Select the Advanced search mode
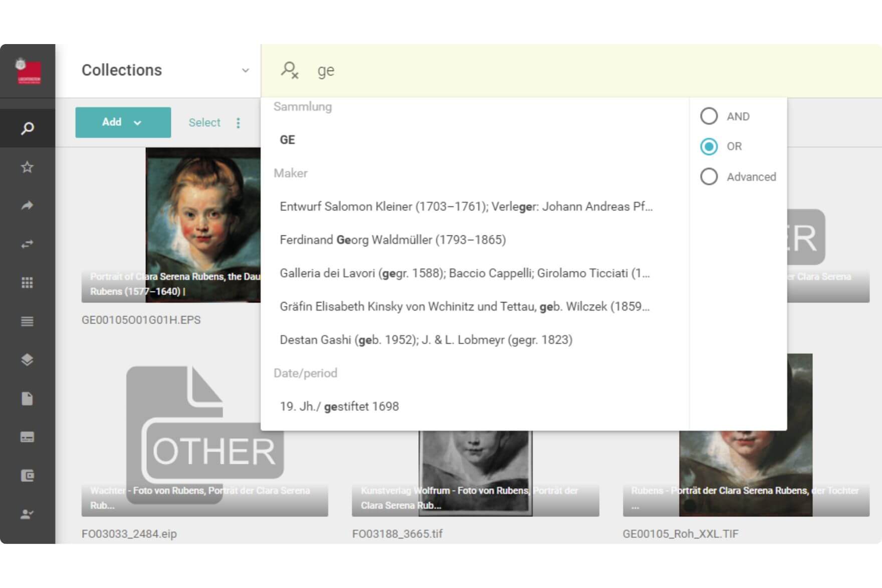Screen dimensions: 882x588 coord(709,177)
